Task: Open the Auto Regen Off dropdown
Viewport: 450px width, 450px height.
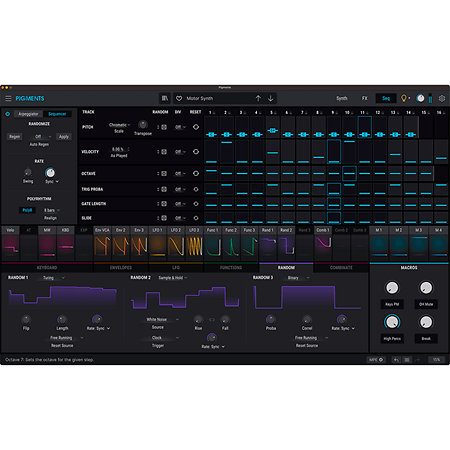Action: [x=43, y=137]
